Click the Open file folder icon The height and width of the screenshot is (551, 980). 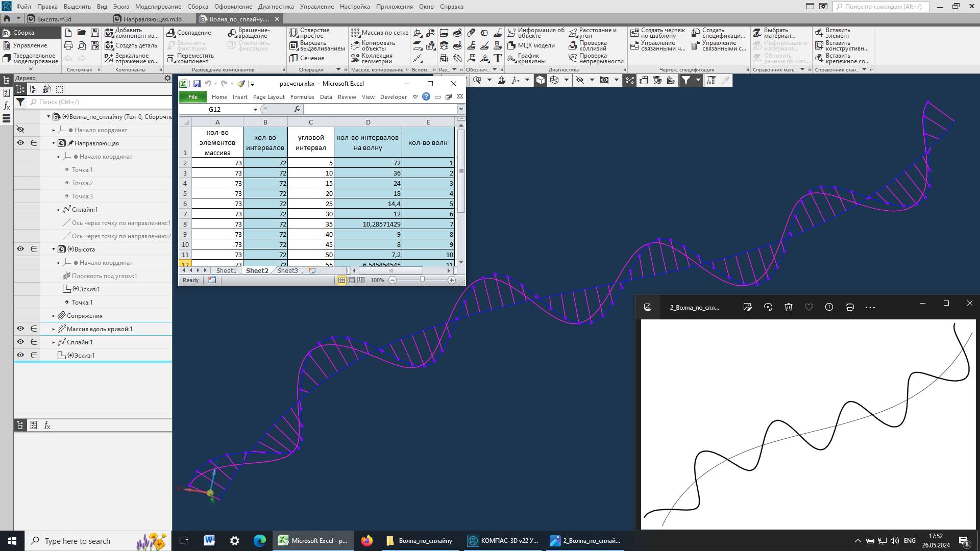[82, 33]
